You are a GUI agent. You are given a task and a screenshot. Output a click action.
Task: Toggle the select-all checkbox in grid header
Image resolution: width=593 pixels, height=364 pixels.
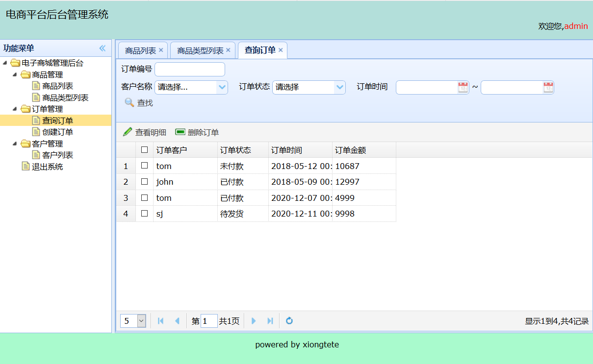(144, 150)
